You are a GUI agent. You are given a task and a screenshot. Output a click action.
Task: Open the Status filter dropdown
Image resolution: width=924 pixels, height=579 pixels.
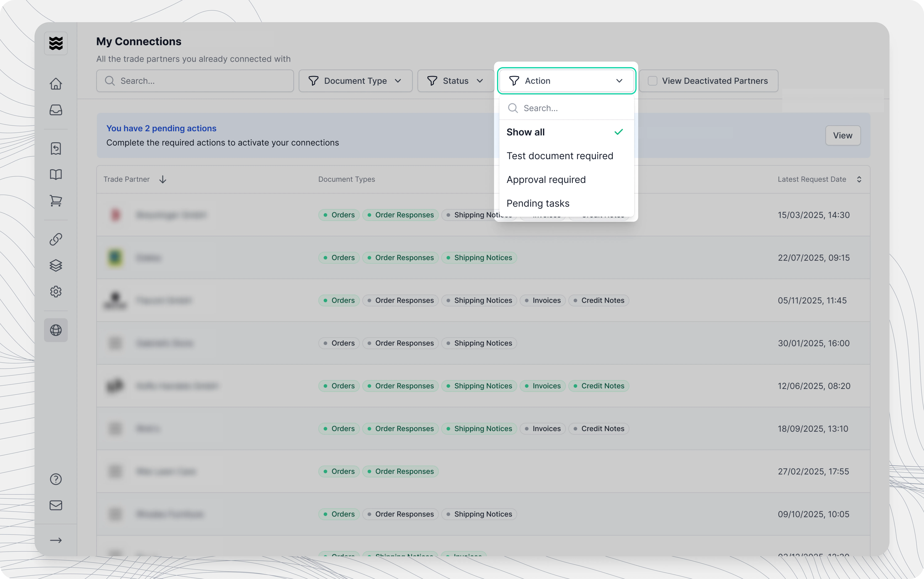[455, 81]
